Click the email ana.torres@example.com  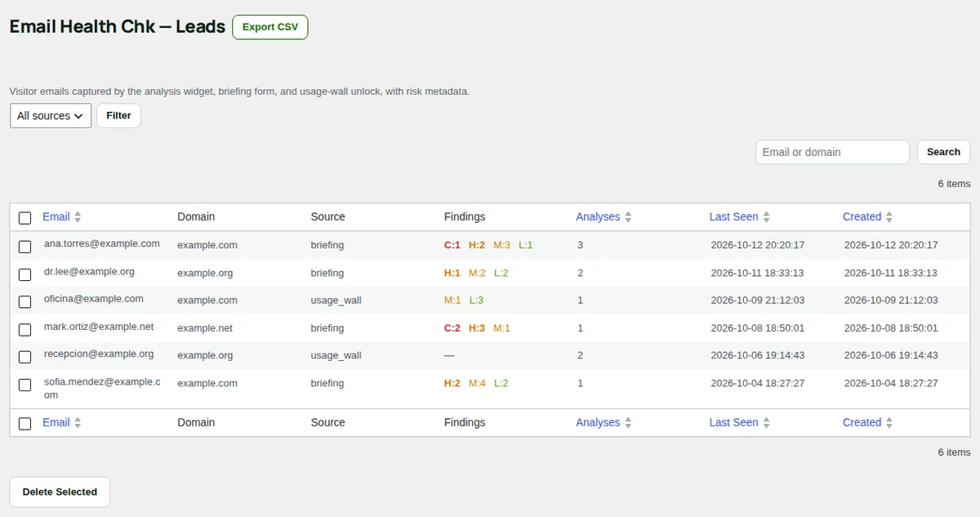tap(102, 243)
